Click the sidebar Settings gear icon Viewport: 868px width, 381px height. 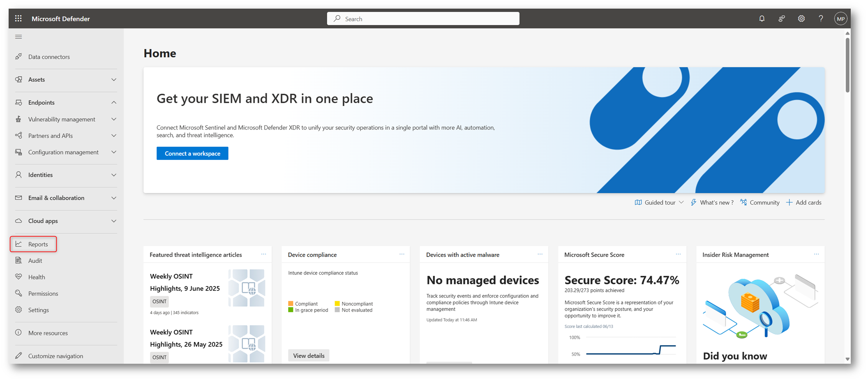tap(18, 310)
